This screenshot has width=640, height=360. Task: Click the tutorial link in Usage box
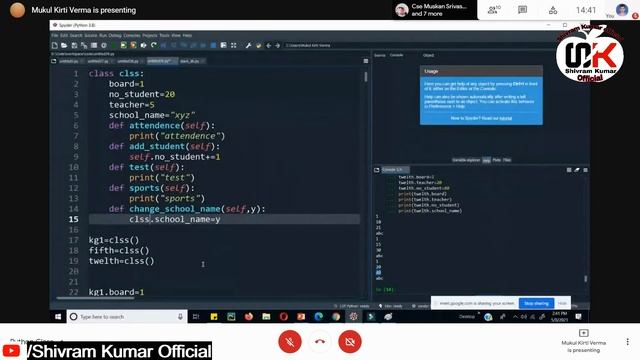pos(505,118)
